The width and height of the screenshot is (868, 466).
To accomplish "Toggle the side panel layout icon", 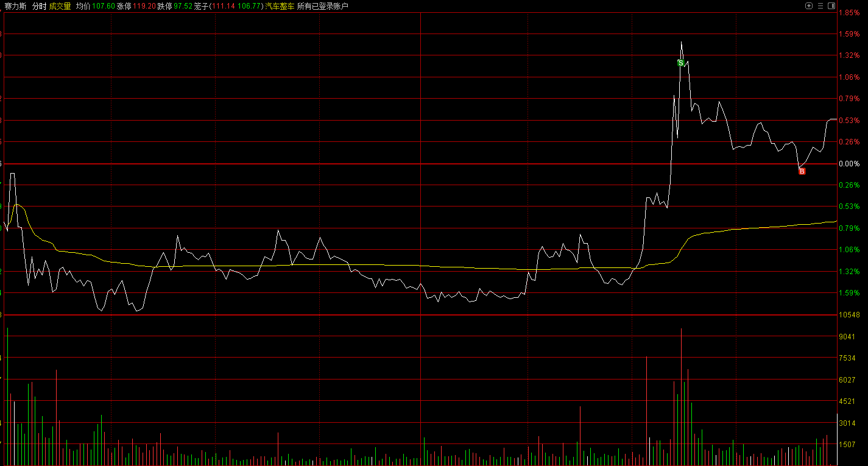I will coord(831,5).
